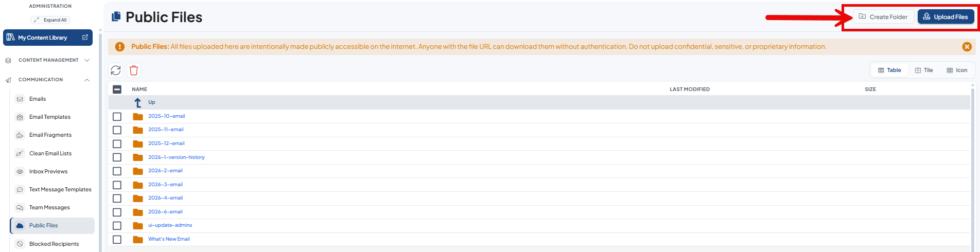Click the Create Folder button
Image resolution: width=980 pixels, height=252 pixels.
click(884, 17)
